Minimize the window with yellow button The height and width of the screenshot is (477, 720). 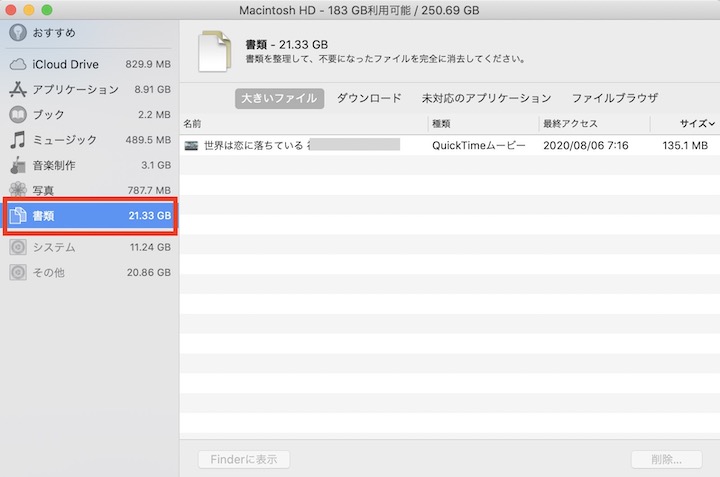(x=28, y=10)
